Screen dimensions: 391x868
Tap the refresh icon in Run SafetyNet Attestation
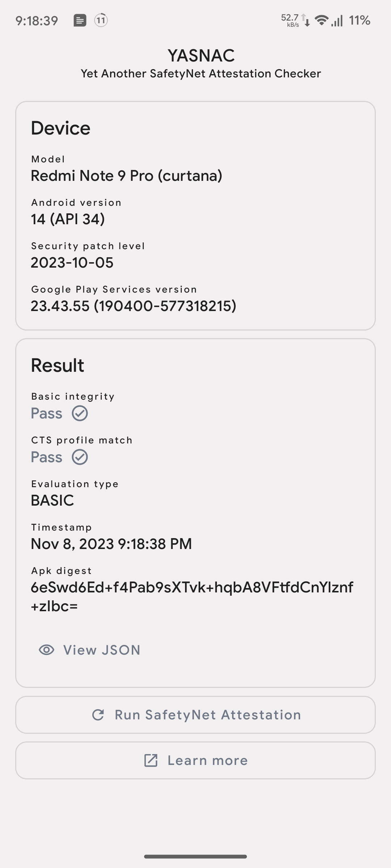[x=98, y=714]
